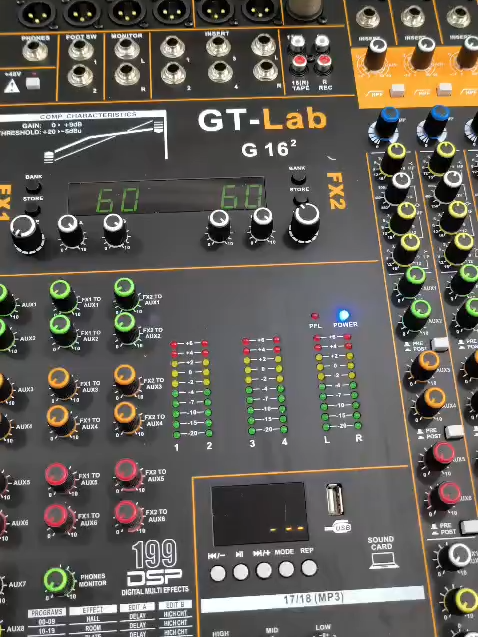This screenshot has width=478, height=637.
Task: Adjust the FX1 TO AUX1 knob
Action: (x=63, y=296)
